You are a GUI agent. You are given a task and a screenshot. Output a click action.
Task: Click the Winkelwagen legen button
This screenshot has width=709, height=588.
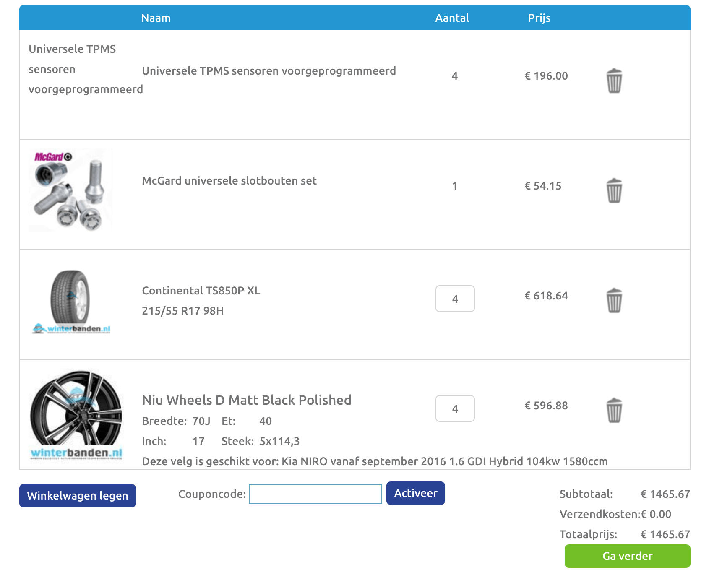(x=78, y=496)
